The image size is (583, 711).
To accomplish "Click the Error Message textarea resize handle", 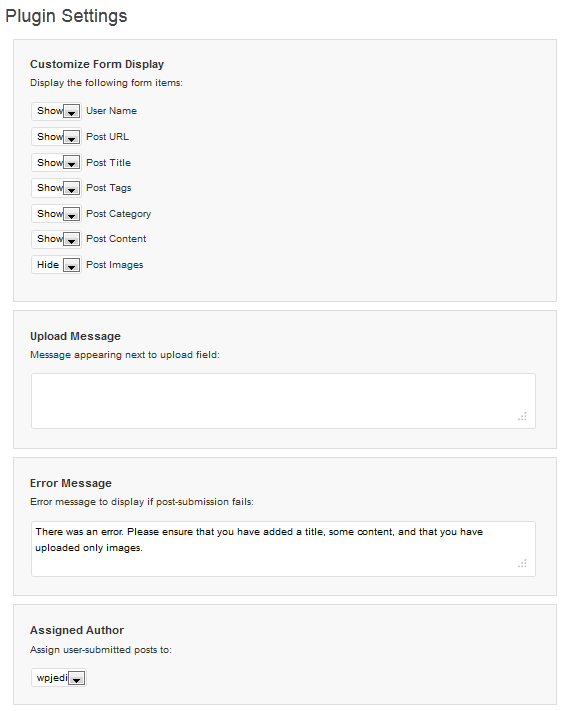I will [522, 564].
